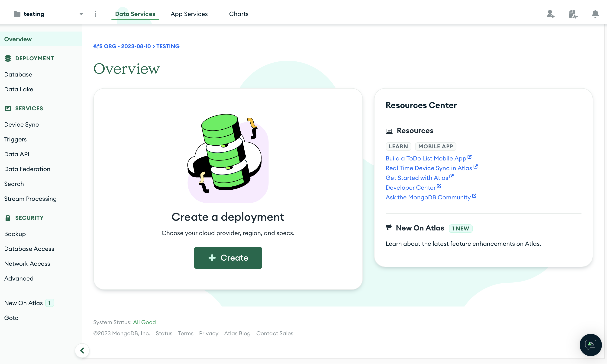The height and width of the screenshot is (364, 607).
Task: Open Search in the sidebar
Action: pyautogui.click(x=41, y=184)
